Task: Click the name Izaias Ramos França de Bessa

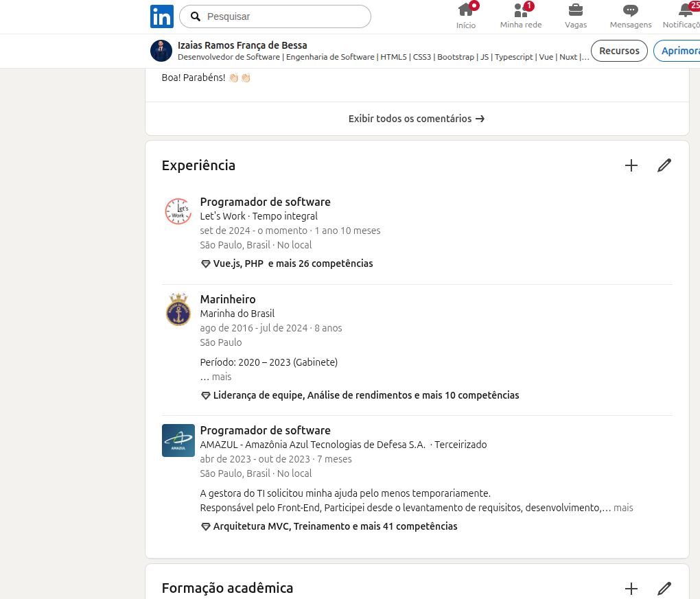Action: pos(242,45)
